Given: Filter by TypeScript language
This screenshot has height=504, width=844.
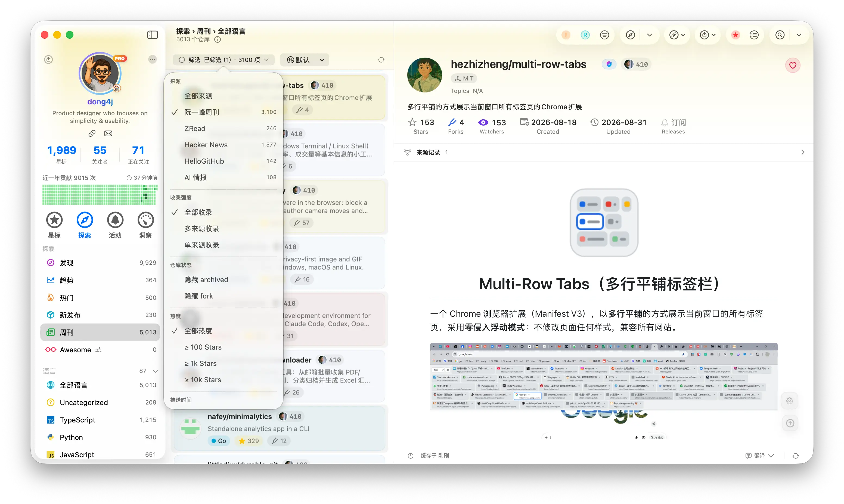Looking at the screenshot, I should [x=100, y=420].
